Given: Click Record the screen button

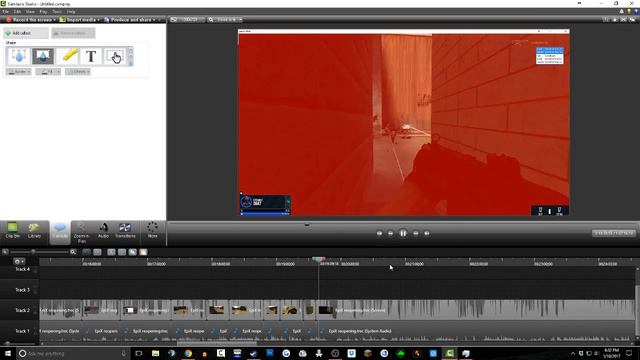Looking at the screenshot, I should click(x=29, y=20).
